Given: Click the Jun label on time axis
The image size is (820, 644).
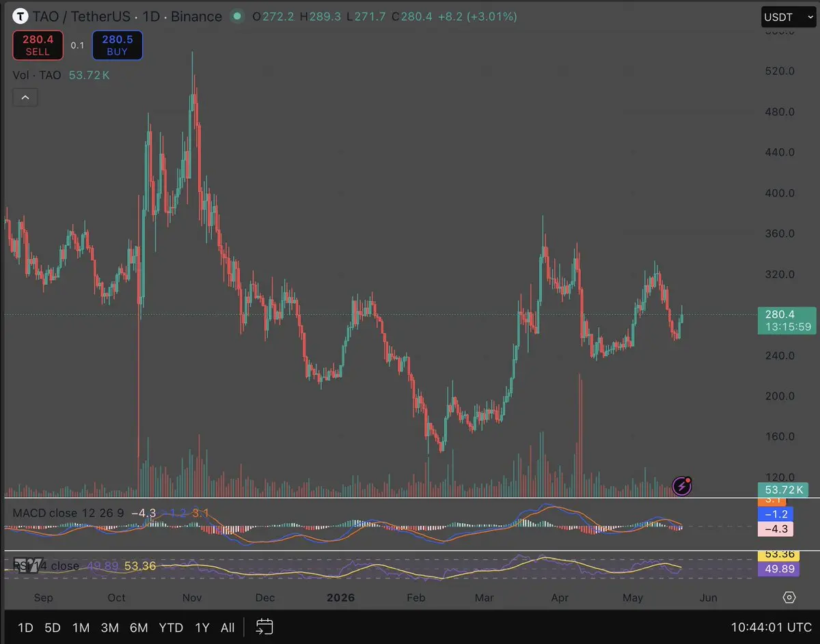Looking at the screenshot, I should [709, 598].
